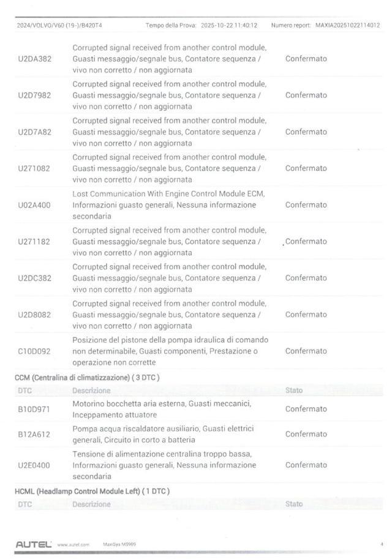Viewport: 392px width, 559px height.
Task: Select the U2E0400 fault code
Action: click(x=34, y=465)
